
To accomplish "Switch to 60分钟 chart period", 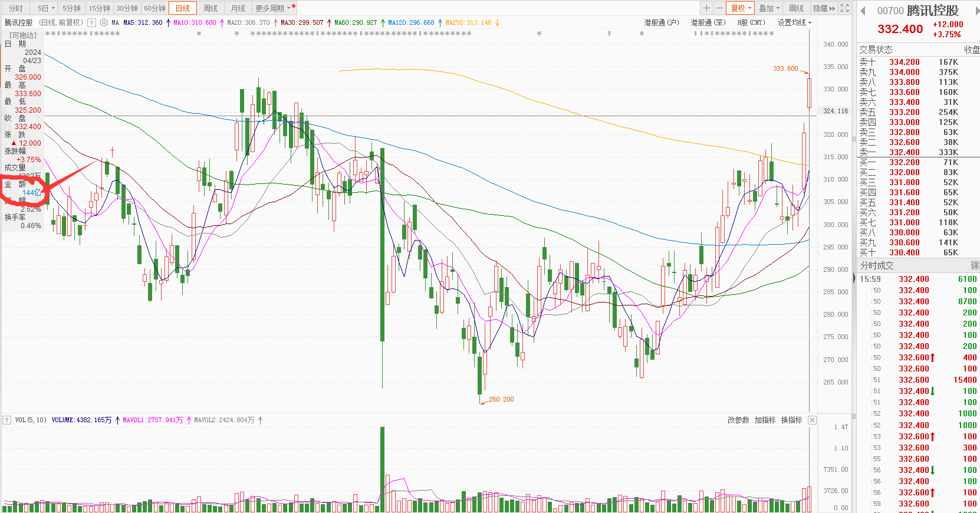I will (x=154, y=8).
